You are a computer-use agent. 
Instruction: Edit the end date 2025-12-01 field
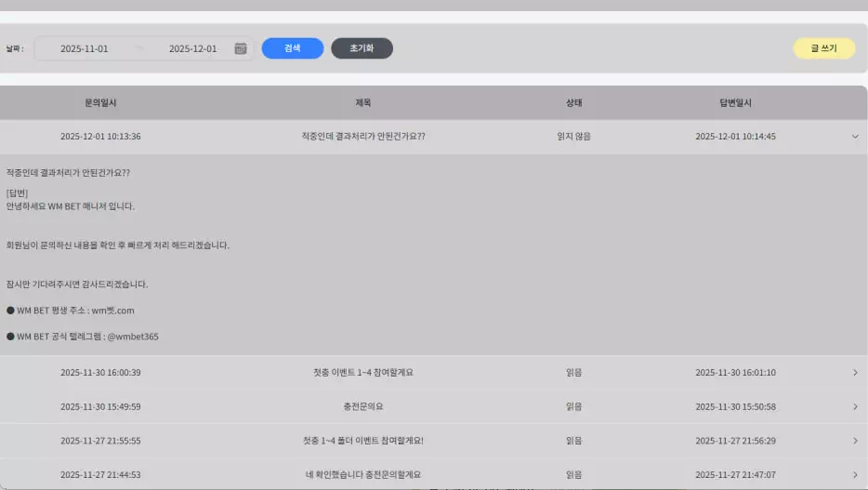192,48
